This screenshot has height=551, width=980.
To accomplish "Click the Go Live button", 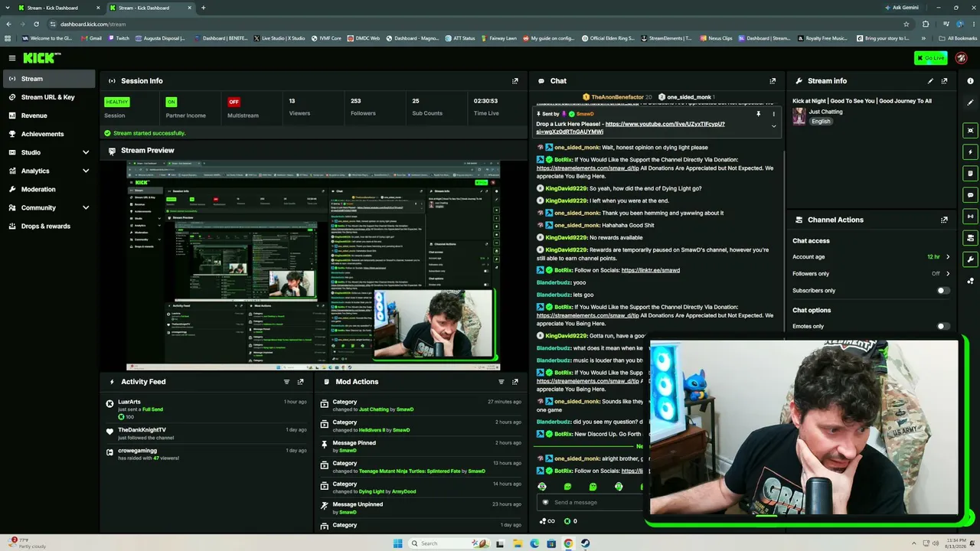I will 930,58.
